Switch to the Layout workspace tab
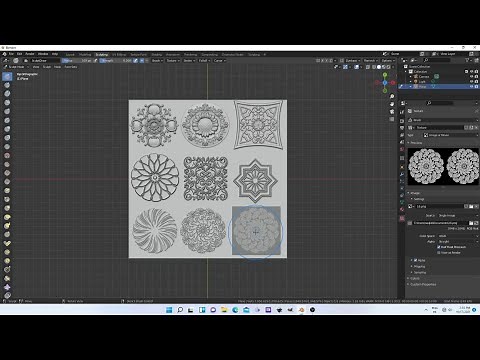This screenshot has width=480, height=360. 70,55
